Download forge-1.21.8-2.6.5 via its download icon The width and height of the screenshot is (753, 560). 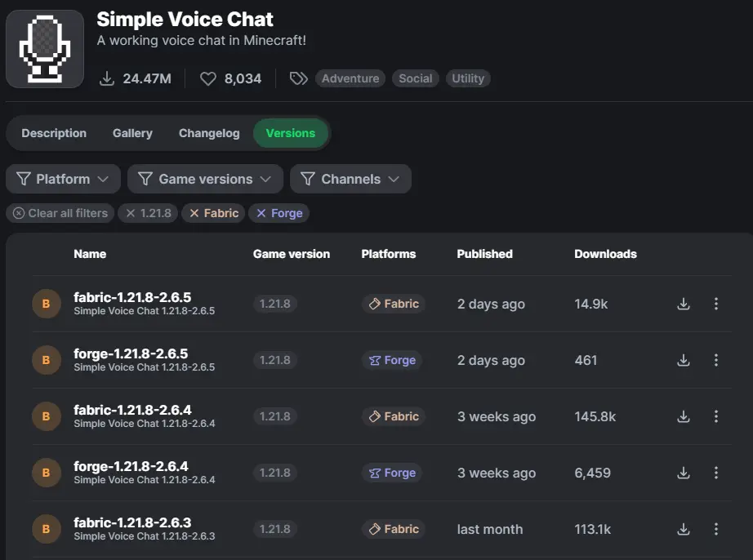click(x=684, y=360)
